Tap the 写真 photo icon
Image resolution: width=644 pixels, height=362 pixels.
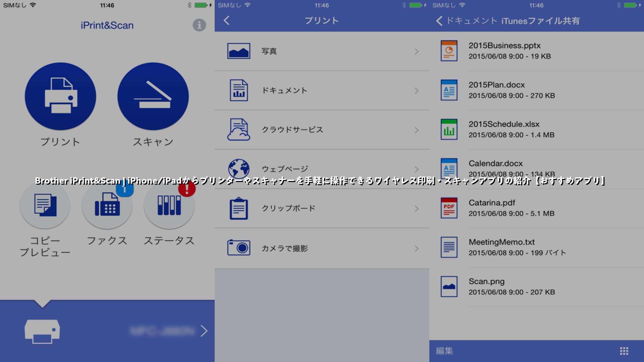pyautogui.click(x=239, y=51)
